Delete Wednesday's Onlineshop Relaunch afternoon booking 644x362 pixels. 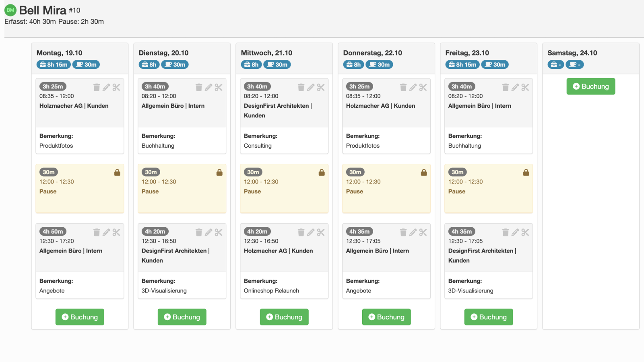click(x=301, y=232)
